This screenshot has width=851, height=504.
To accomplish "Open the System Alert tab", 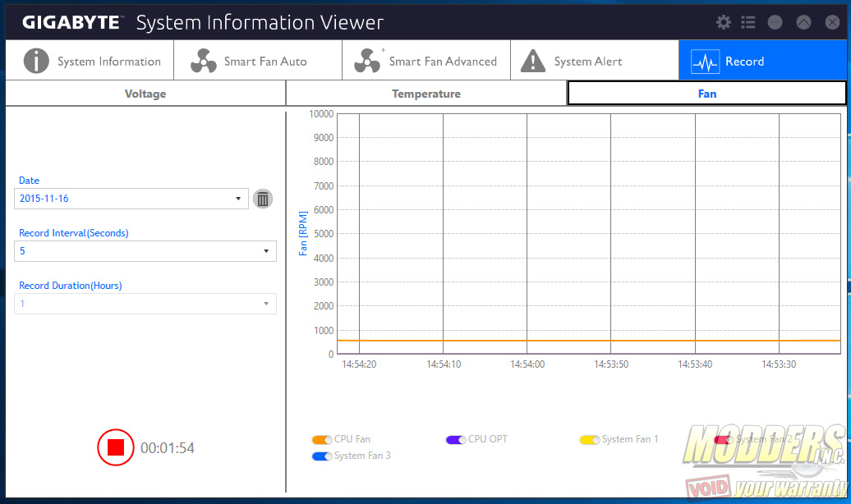I will [x=594, y=60].
